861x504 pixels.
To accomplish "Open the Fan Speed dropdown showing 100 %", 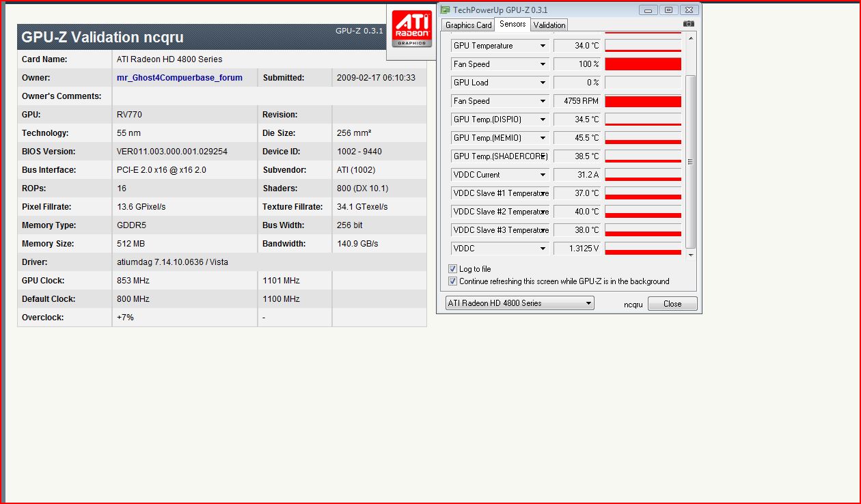I will pyautogui.click(x=543, y=64).
